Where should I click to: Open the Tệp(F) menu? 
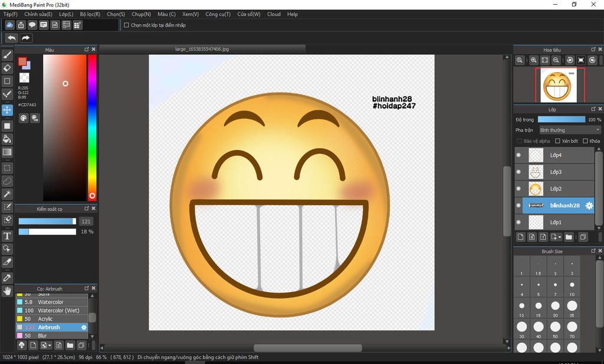11,14
